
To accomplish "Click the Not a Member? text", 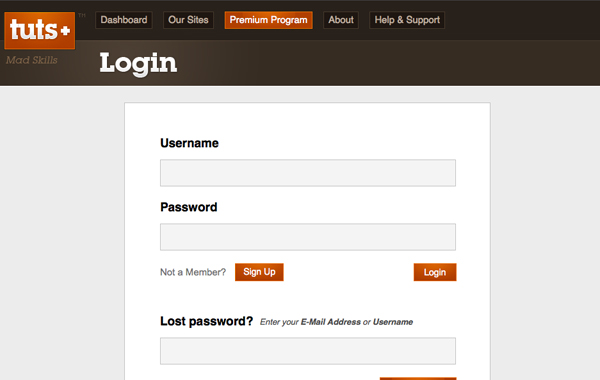I will pyautogui.click(x=193, y=272).
